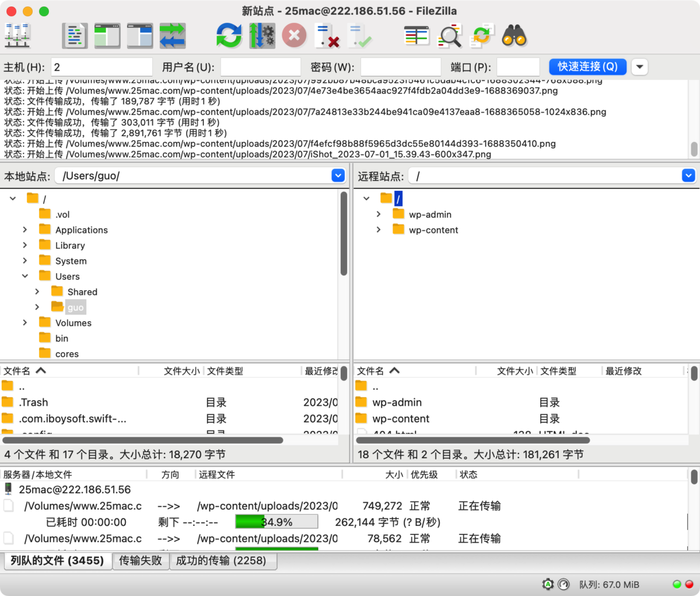Open the Quickconnect history dropdown
Image resolution: width=700 pixels, height=596 pixels.
[x=639, y=67]
